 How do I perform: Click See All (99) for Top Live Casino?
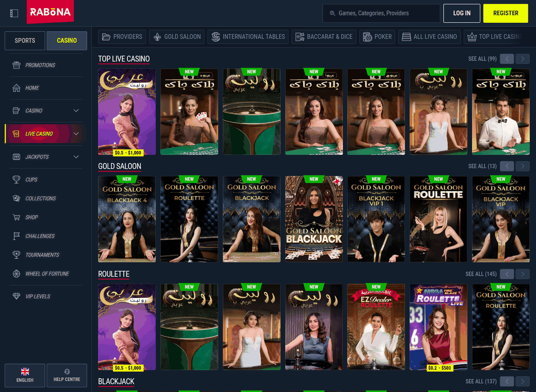coord(482,59)
